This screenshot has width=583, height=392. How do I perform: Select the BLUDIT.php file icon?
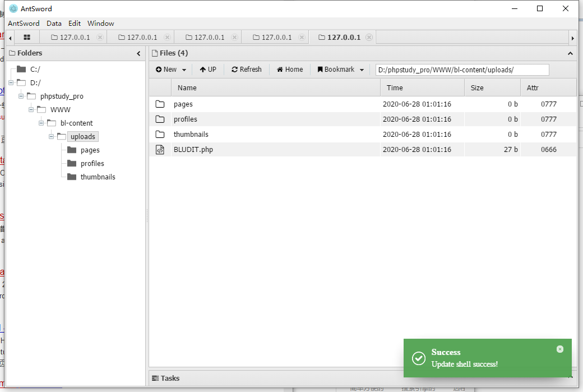(x=160, y=150)
